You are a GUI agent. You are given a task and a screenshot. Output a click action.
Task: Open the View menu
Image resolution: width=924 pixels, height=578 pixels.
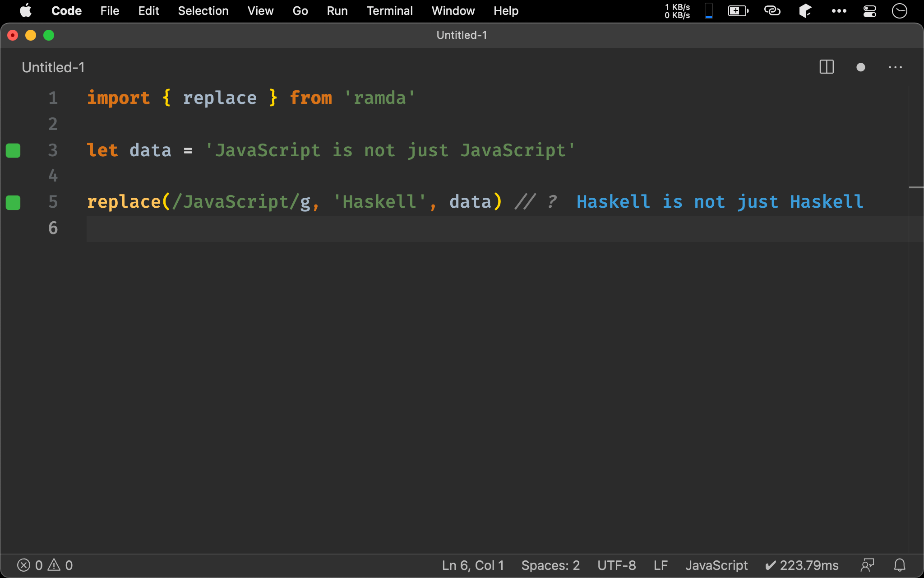(x=260, y=11)
